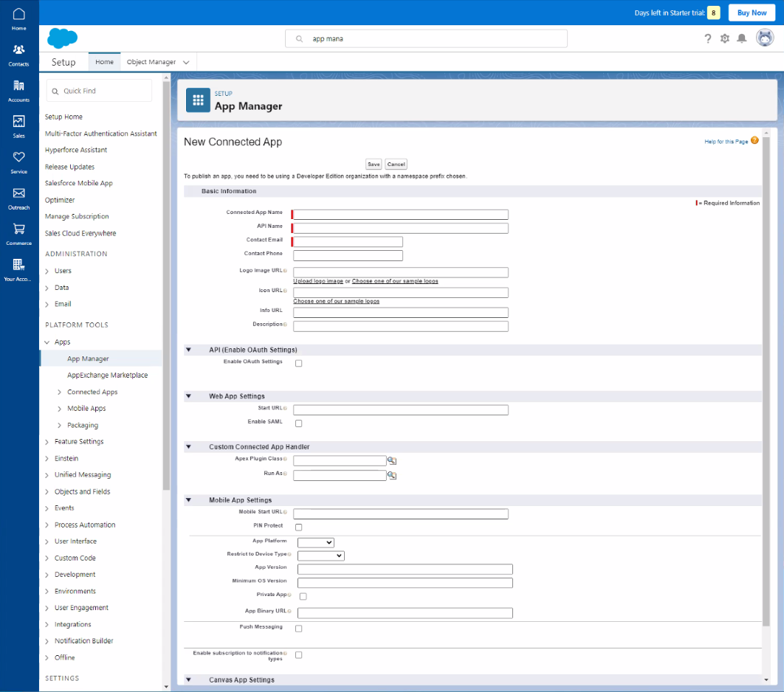Switch to the Object Manager tab
Viewport: 784px width, 692px height.
[x=151, y=62]
